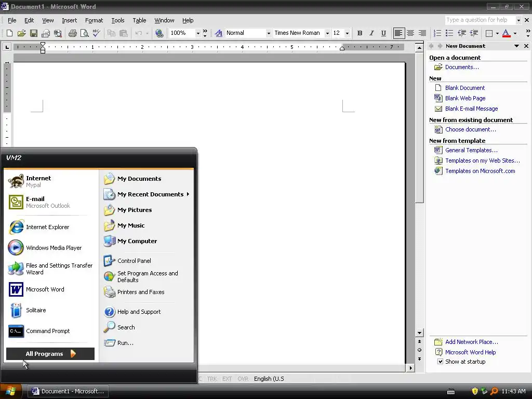Image resolution: width=532 pixels, height=399 pixels.
Task: Launch Windows Media Player from Start menu
Action: pyautogui.click(x=50, y=248)
